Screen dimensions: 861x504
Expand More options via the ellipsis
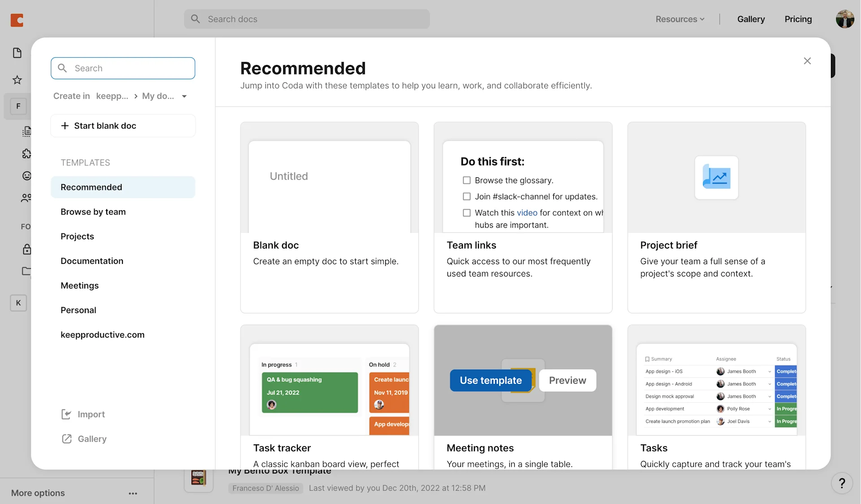(132, 493)
